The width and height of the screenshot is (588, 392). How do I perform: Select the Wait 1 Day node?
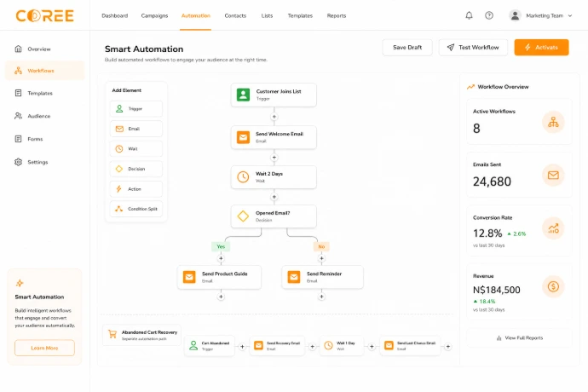point(342,346)
